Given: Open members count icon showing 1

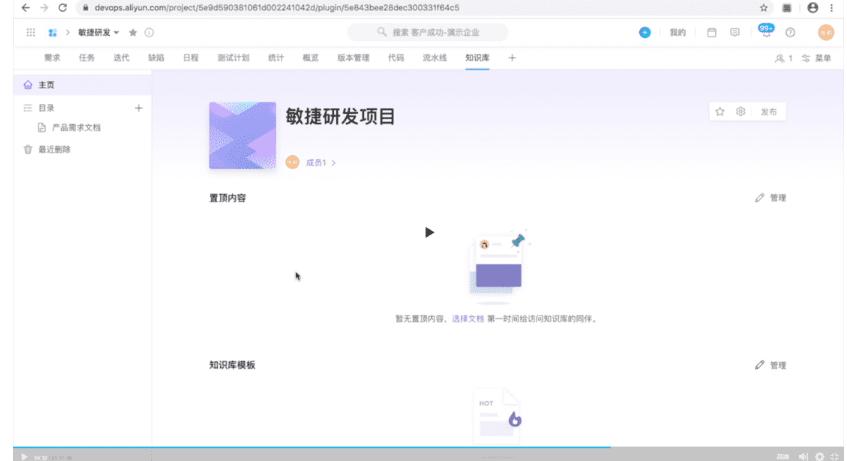Looking at the screenshot, I should coord(783,58).
